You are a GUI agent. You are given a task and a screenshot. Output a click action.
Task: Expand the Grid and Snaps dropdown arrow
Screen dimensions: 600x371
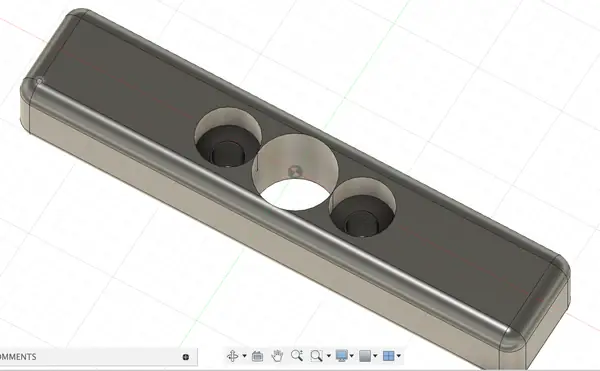pyautogui.click(x=375, y=356)
